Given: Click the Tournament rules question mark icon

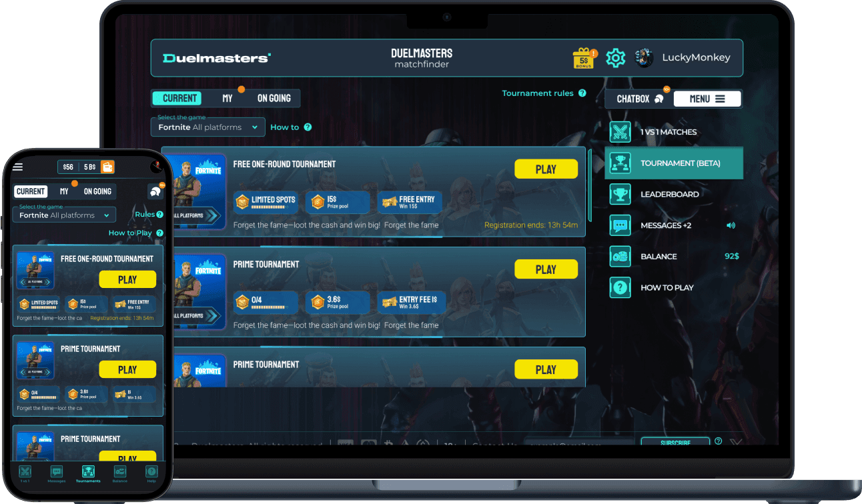Looking at the screenshot, I should (x=582, y=93).
